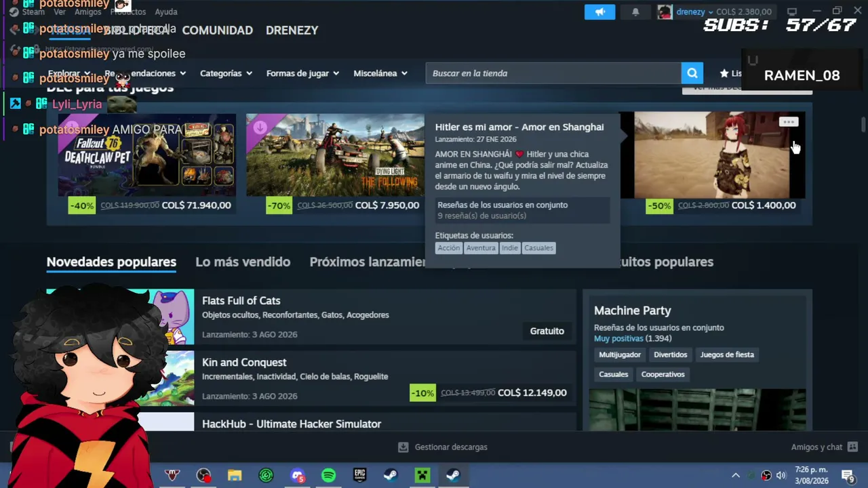Open the Productos menu
868x488 pixels.
[127, 12]
